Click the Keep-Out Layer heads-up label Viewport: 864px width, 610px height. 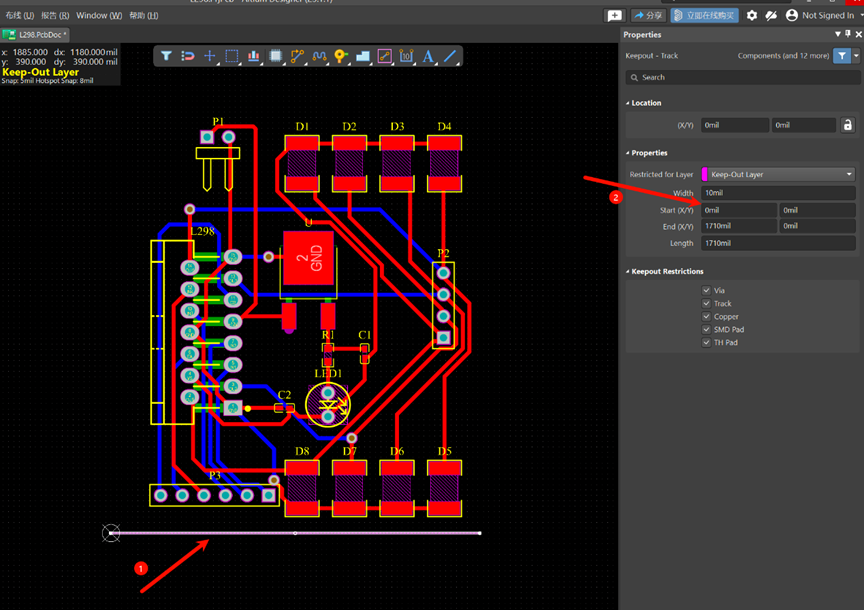(40, 72)
